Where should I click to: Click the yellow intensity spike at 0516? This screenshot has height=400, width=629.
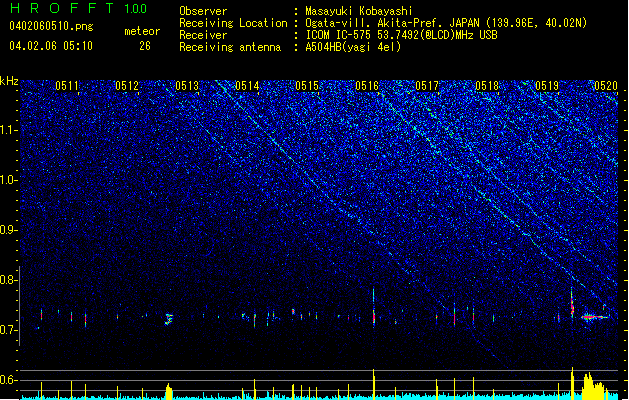(x=373, y=384)
